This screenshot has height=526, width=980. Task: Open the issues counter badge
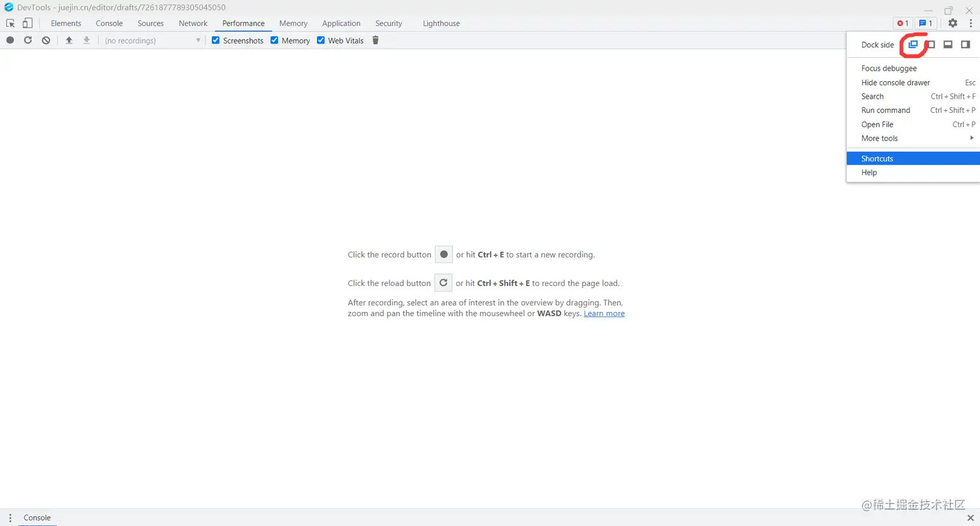click(926, 23)
